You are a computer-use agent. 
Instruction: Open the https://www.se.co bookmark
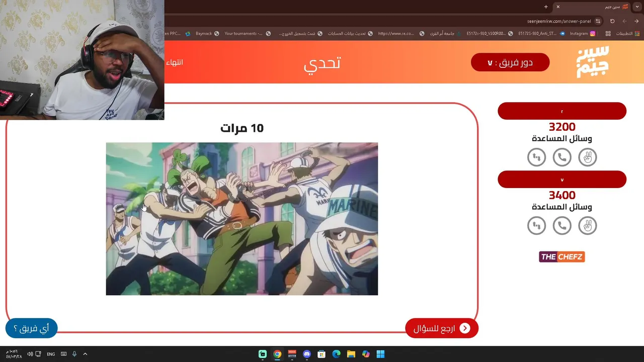click(400, 34)
